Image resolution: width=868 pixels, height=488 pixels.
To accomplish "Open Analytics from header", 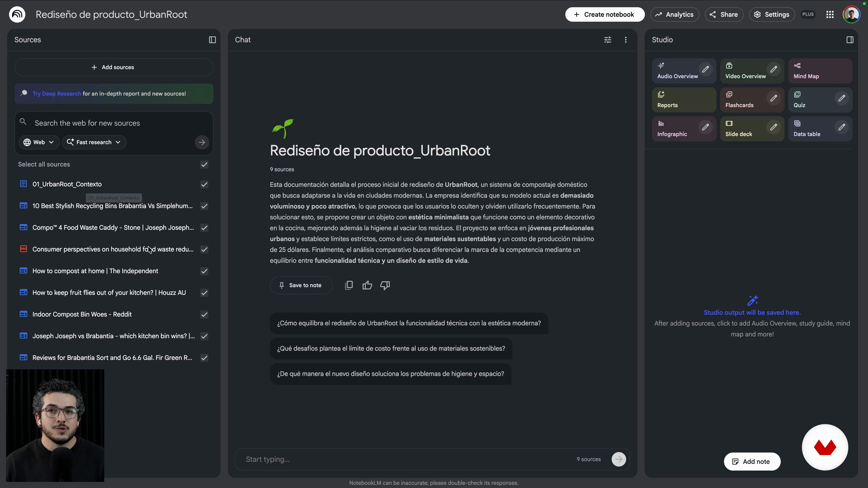I will 675,14.
